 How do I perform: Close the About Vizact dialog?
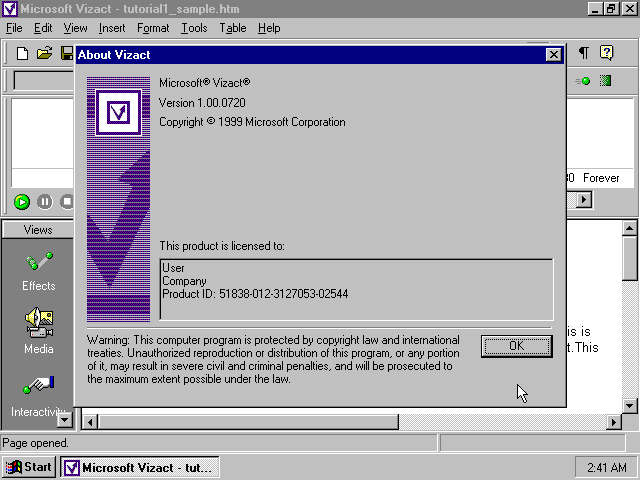coord(553,54)
